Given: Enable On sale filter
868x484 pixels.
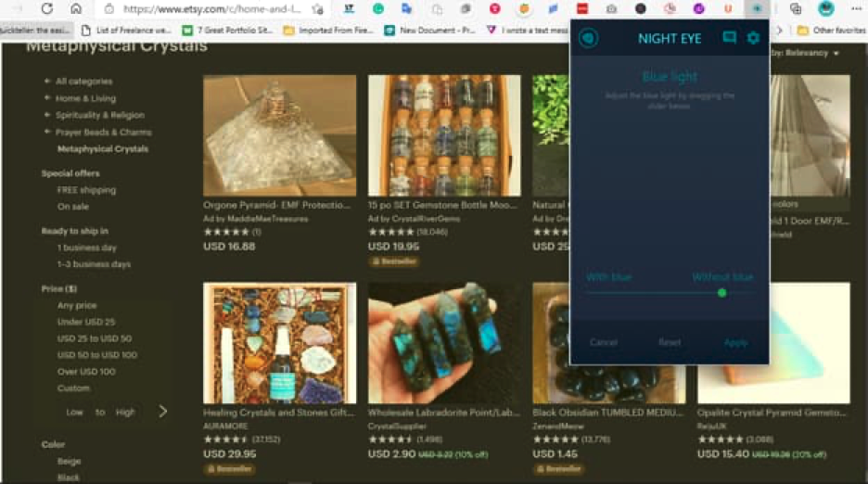Looking at the screenshot, I should [72, 207].
